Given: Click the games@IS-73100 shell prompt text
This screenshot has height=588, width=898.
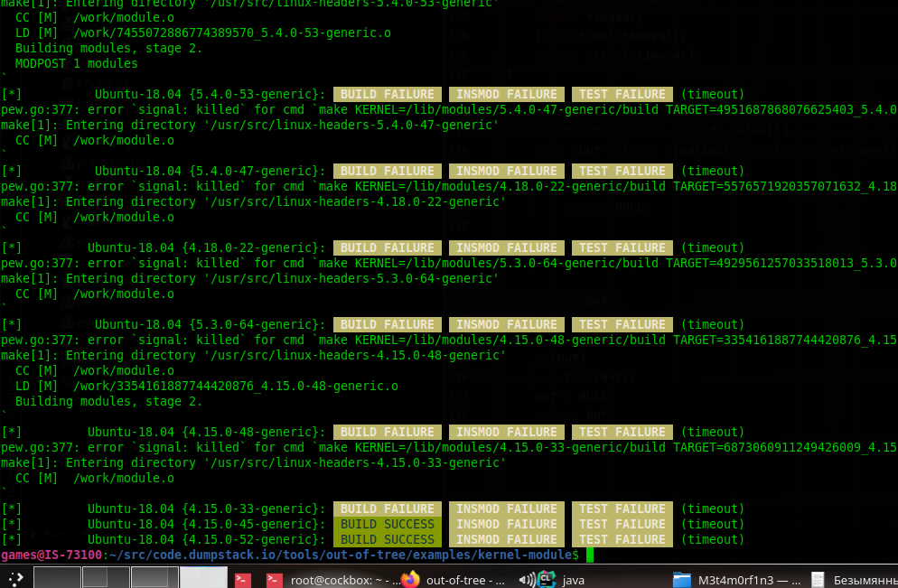Looking at the screenshot, I should coord(51,555).
